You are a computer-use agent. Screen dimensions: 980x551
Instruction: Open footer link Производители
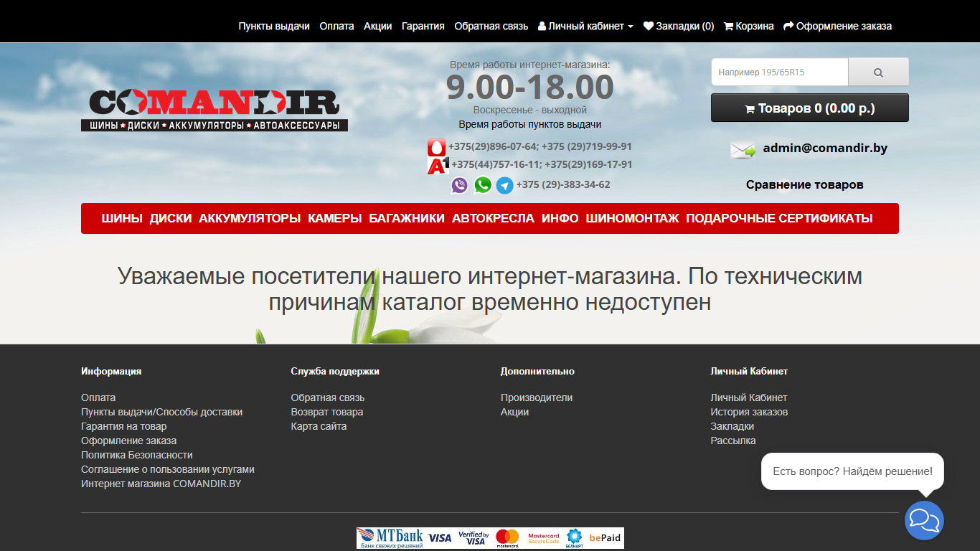[537, 397]
